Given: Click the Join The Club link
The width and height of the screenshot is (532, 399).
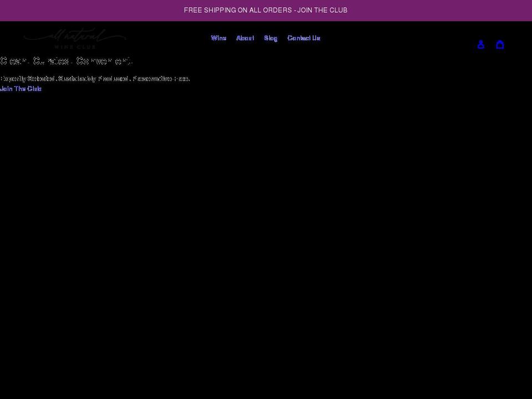Looking at the screenshot, I should pos(21,89).
